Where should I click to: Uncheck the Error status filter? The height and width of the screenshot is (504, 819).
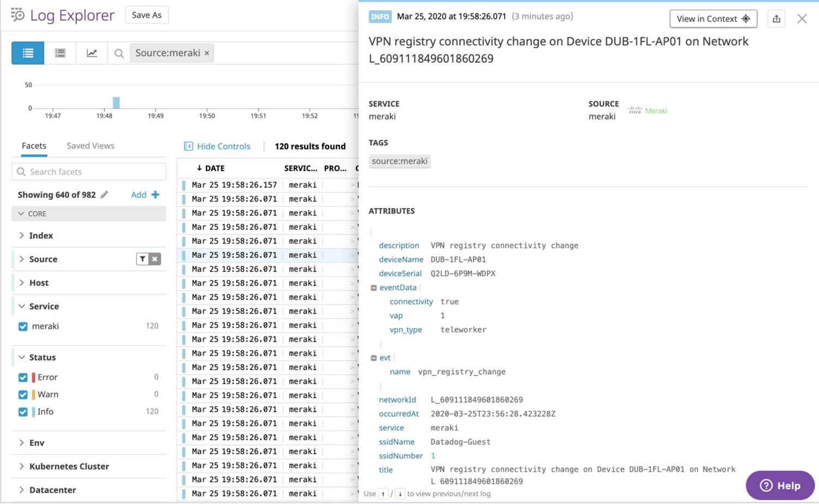(x=22, y=377)
